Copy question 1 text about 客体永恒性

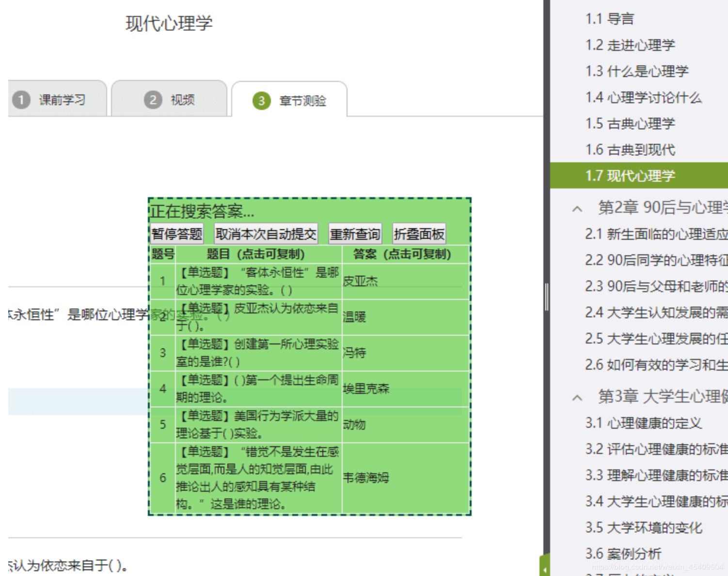click(258, 281)
